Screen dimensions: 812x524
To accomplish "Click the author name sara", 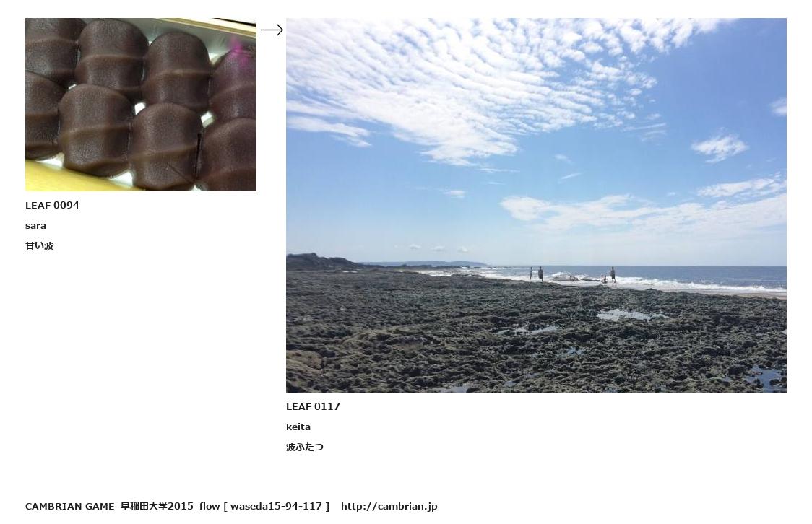I will point(35,225).
